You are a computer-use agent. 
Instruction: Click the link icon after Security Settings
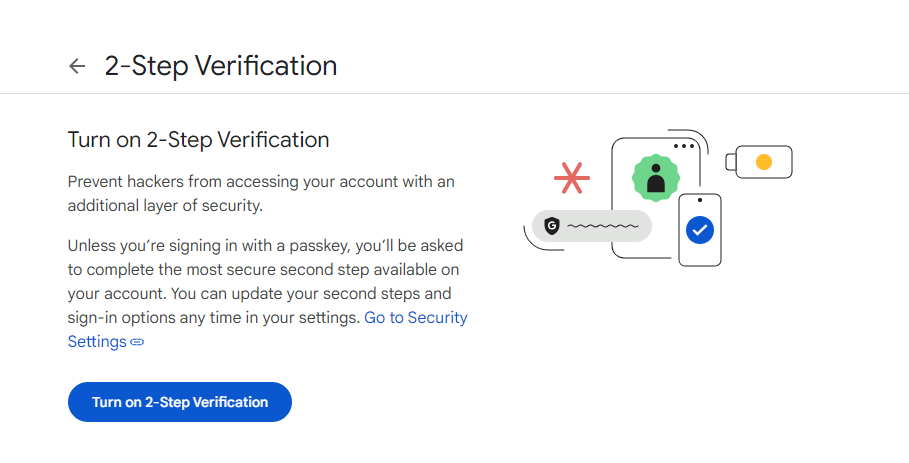137,342
